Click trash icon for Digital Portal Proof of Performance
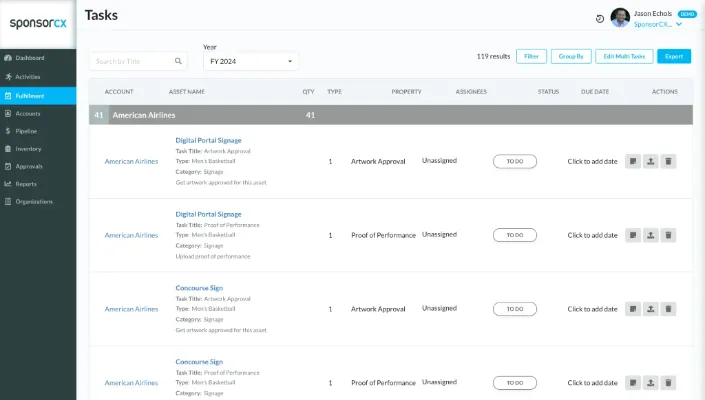The width and height of the screenshot is (705, 400). [668, 235]
